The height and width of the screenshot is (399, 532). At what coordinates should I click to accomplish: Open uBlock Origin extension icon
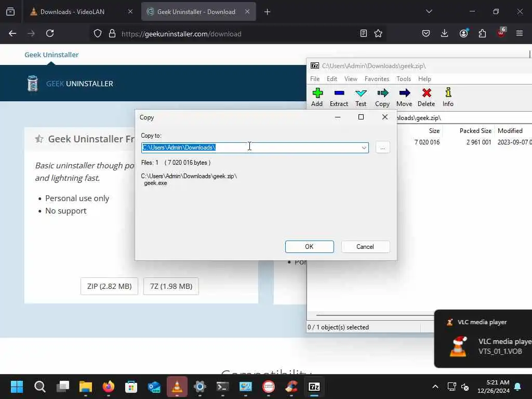501,33
